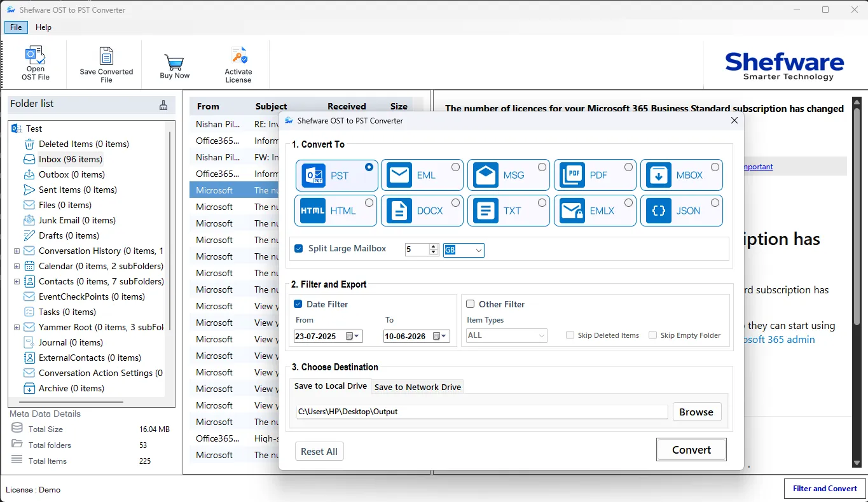Click the Save Converted File icon
Image resolution: width=868 pixels, height=502 pixels.
(106, 56)
